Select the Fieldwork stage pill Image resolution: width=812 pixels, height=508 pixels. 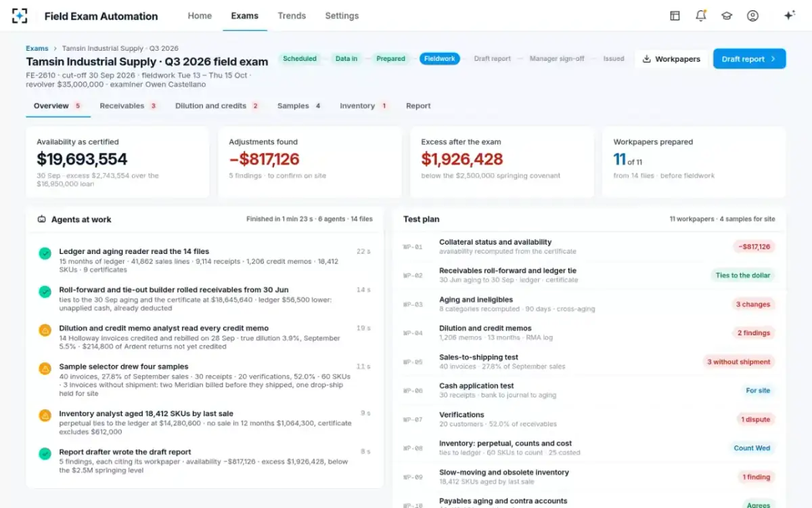pyautogui.click(x=440, y=59)
